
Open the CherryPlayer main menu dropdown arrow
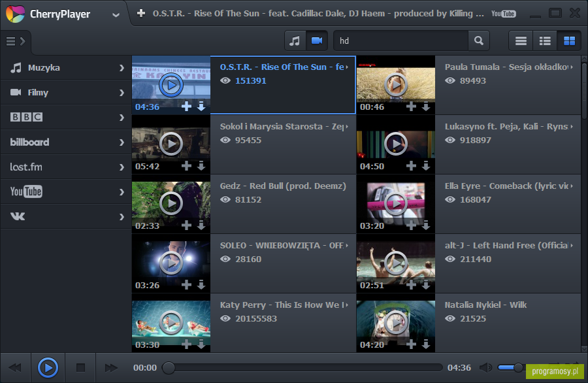[x=116, y=15]
